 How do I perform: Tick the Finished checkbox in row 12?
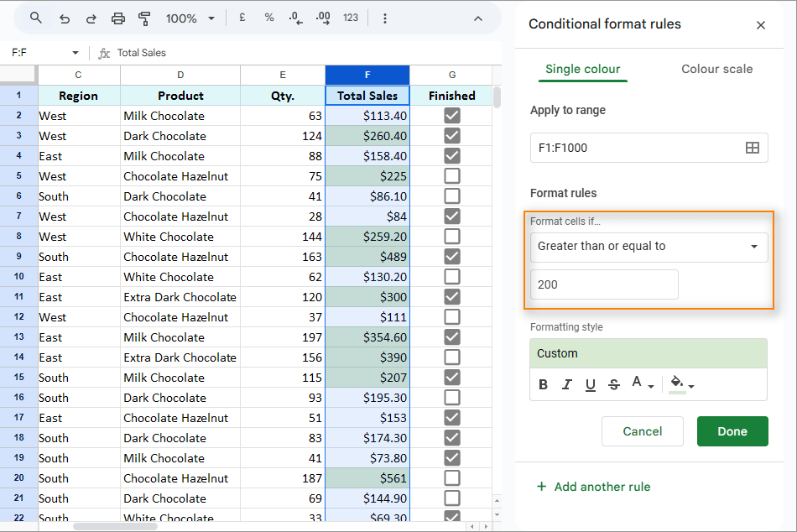click(451, 317)
